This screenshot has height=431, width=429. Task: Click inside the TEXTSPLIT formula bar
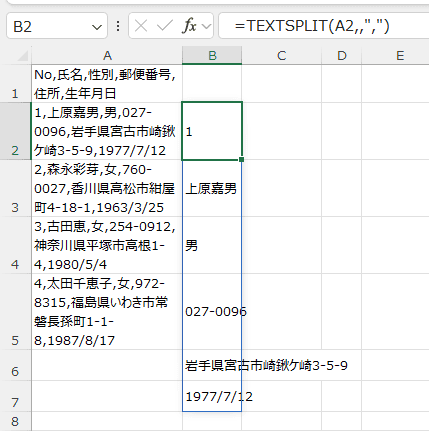click(x=323, y=26)
